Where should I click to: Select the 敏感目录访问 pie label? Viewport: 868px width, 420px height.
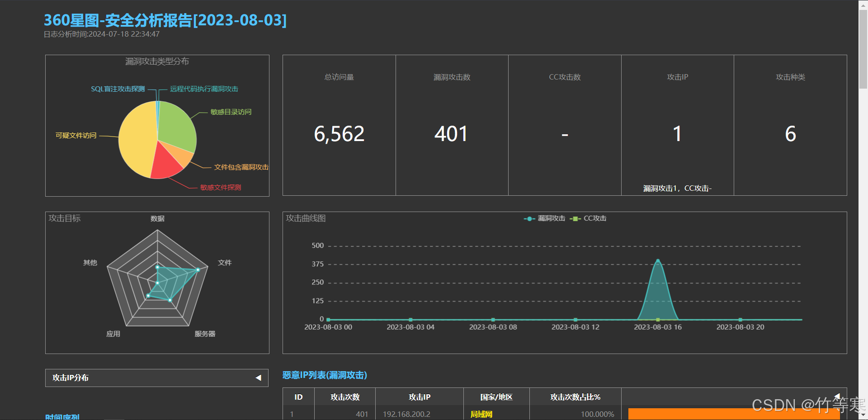coord(231,112)
